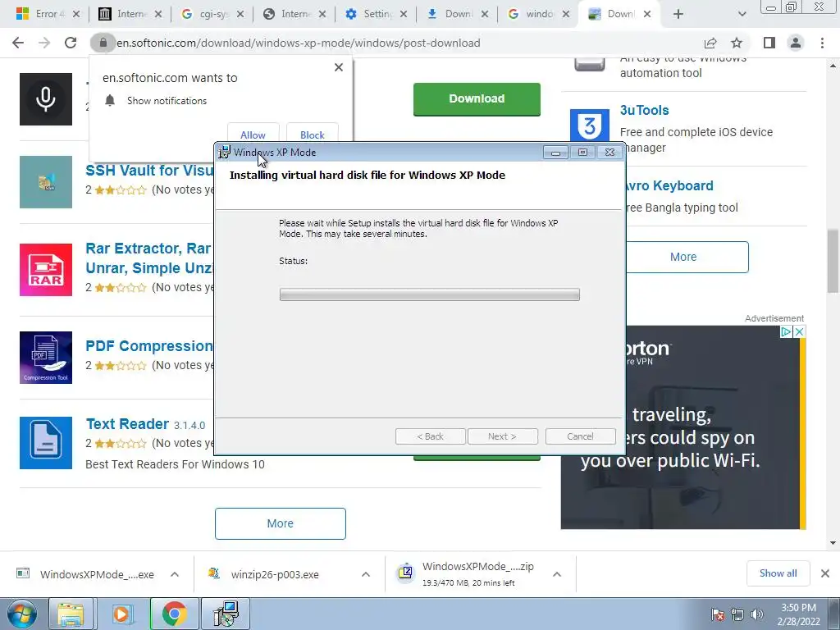Share this page via share icon
Screen dimensions: 840x630
[x=710, y=43]
